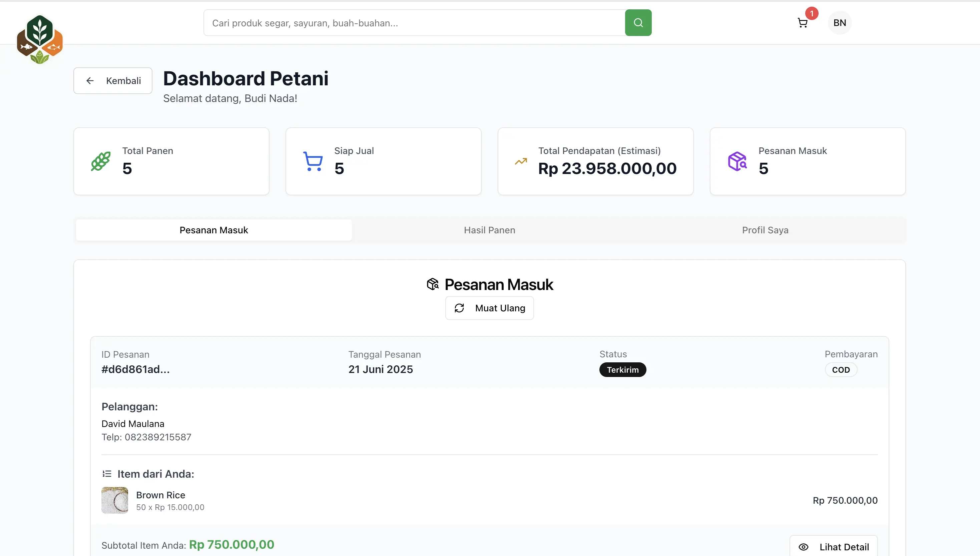
Task: Open the shopping cart icon
Action: coord(802,23)
